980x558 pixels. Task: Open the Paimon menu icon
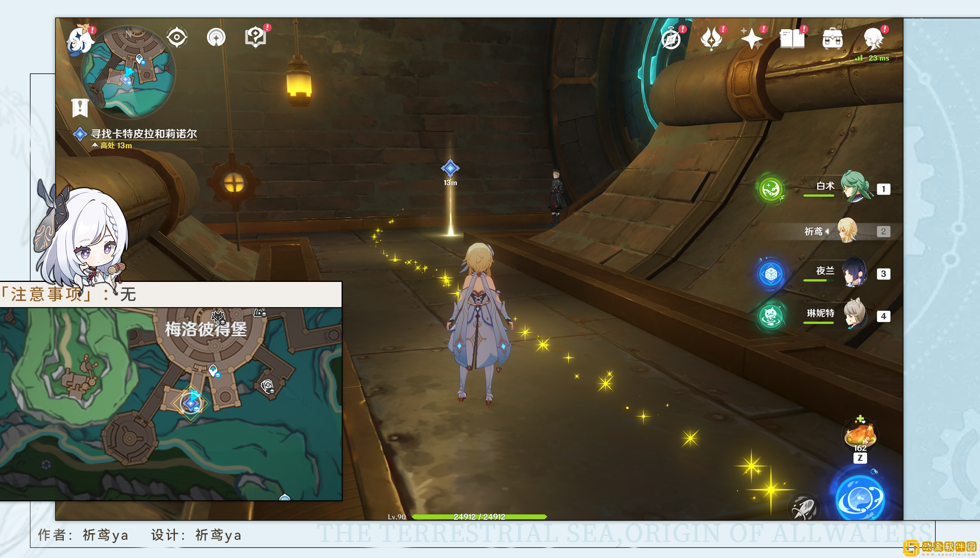tap(80, 40)
